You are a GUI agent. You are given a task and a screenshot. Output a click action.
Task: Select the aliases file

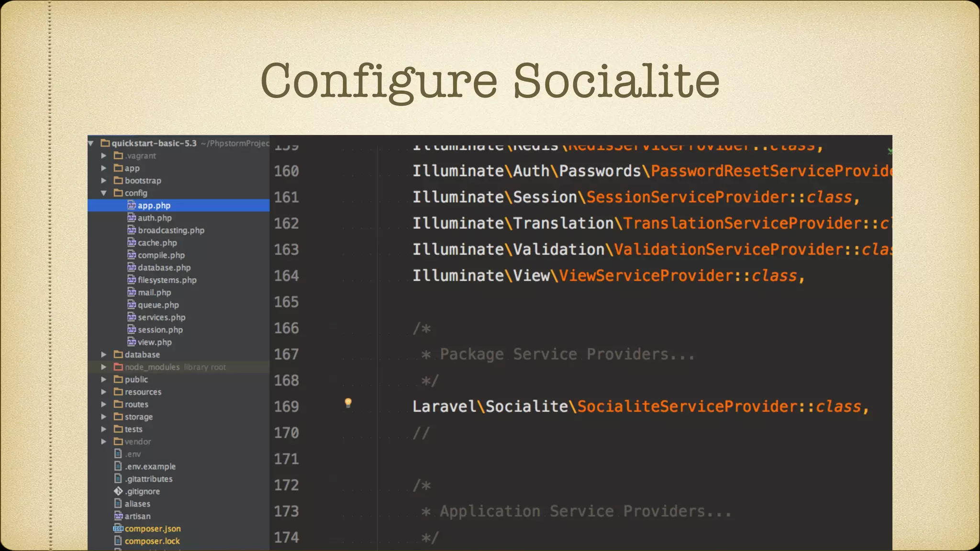pos(137,504)
